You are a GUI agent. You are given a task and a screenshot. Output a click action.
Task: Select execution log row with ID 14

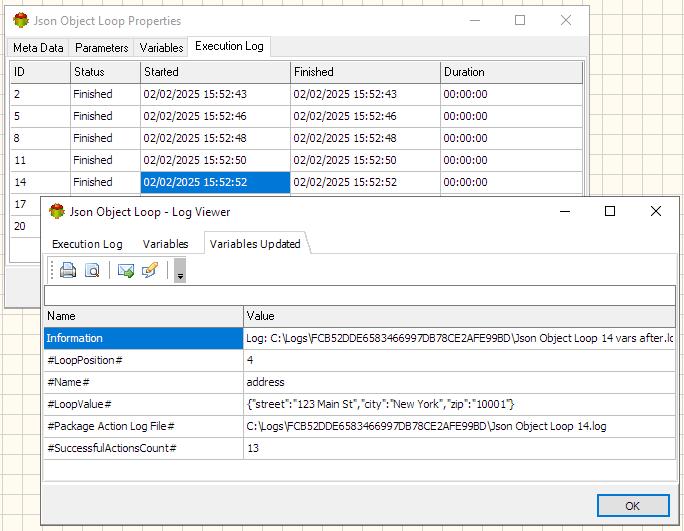pyautogui.click(x=296, y=182)
